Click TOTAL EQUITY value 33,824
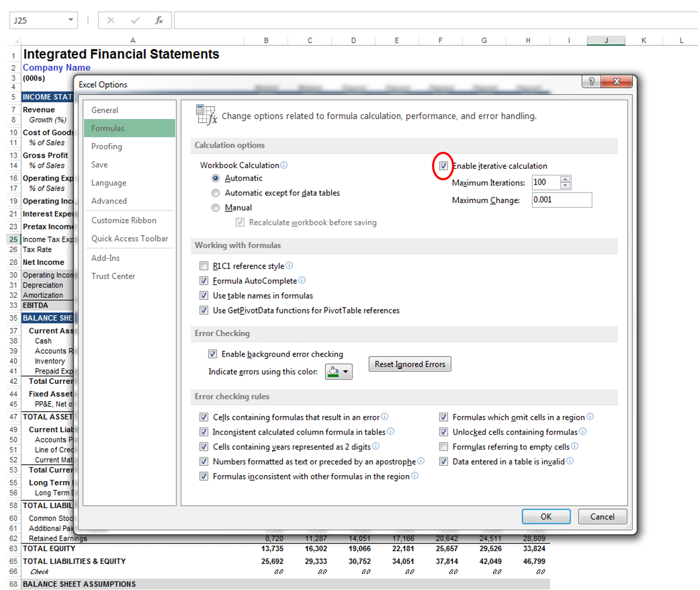Image resolution: width=700 pixels, height=590 pixels. coord(534,549)
